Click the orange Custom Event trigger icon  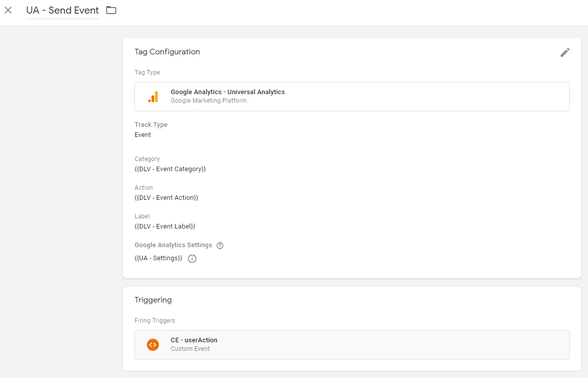click(x=153, y=345)
